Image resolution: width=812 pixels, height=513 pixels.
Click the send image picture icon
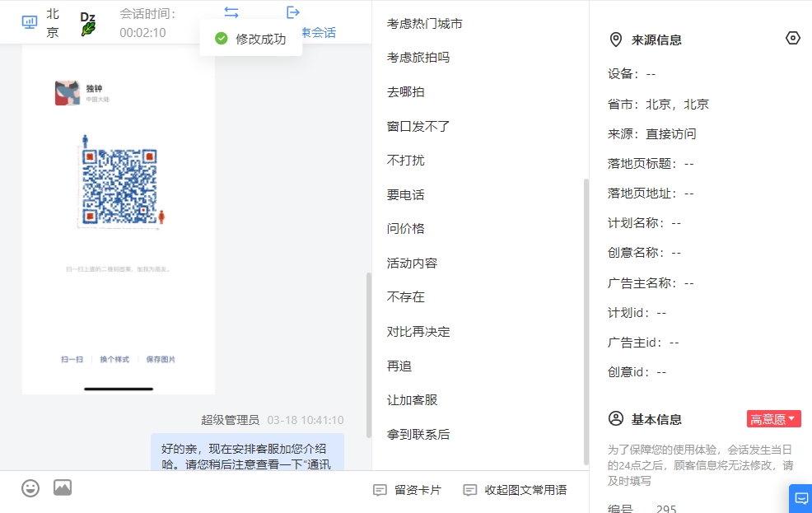coord(63,487)
